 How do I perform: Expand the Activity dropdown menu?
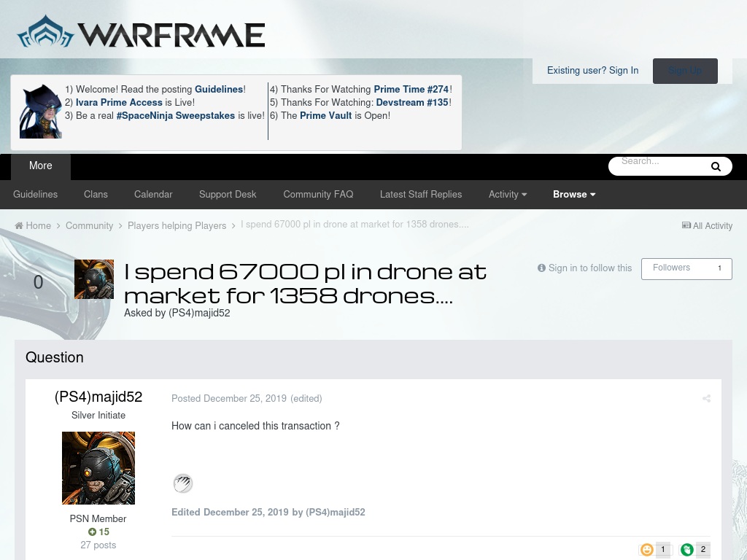(508, 194)
